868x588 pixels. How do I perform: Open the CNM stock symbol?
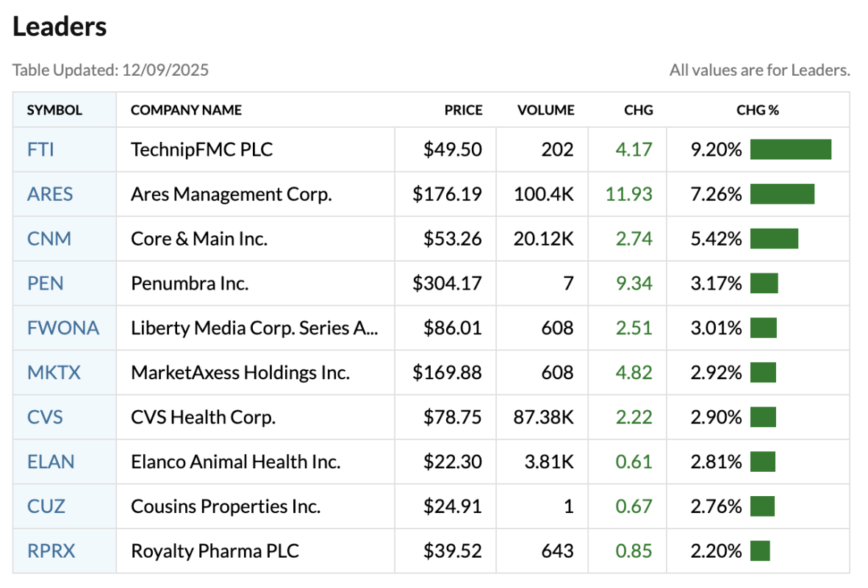[x=49, y=239]
